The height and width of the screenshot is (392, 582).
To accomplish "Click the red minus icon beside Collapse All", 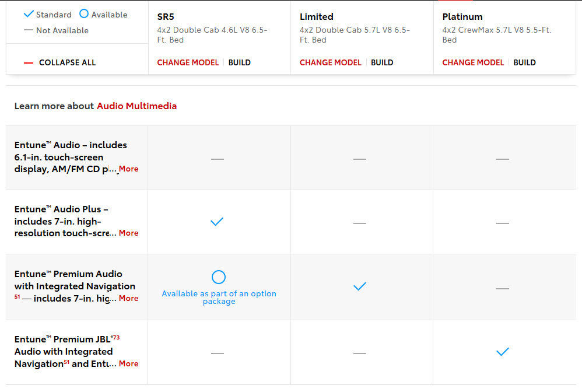I will (x=29, y=63).
